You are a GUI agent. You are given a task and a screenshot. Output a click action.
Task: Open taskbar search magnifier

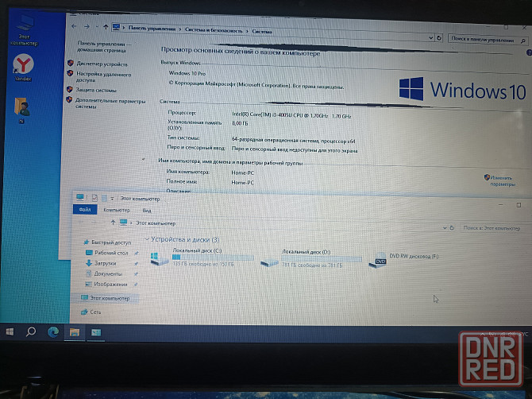point(32,331)
